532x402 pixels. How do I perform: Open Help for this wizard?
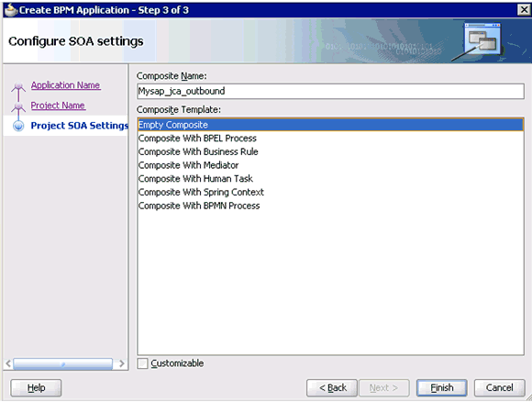[36, 387]
